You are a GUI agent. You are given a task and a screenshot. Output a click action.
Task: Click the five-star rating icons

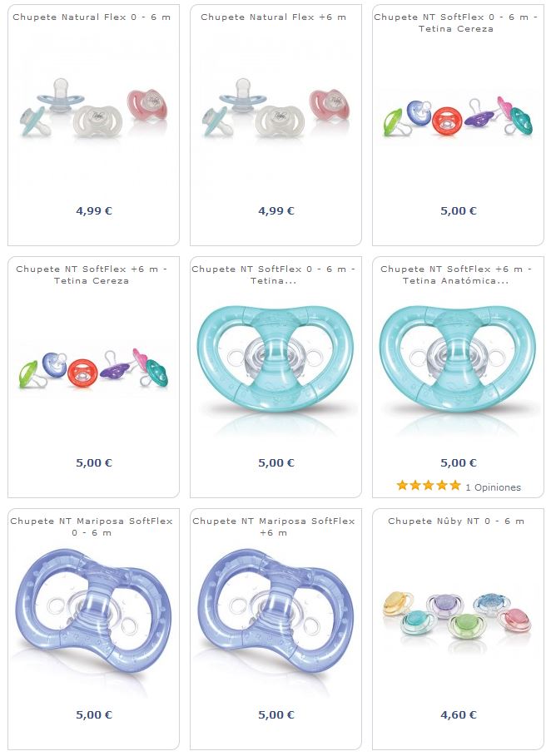click(x=429, y=486)
